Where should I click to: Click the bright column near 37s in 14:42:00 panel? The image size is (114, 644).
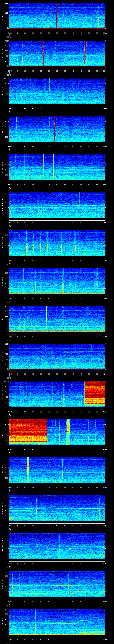coord(68,432)
